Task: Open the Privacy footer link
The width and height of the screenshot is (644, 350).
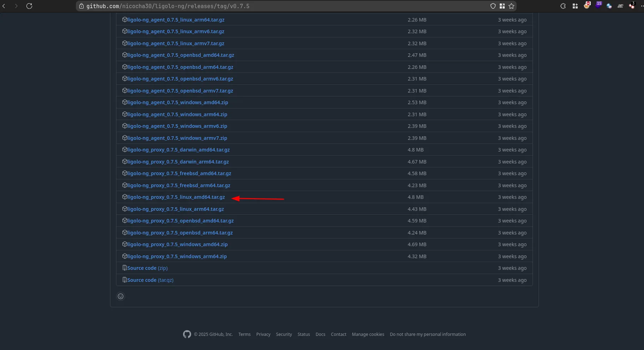Action: click(263, 334)
